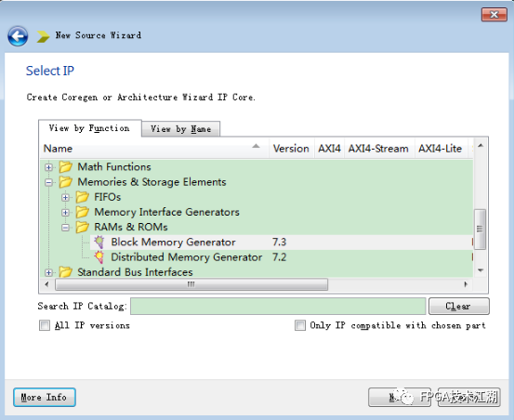Click the horizontal scrollbar of the IP list
The image size is (514, 420).
(x=191, y=284)
